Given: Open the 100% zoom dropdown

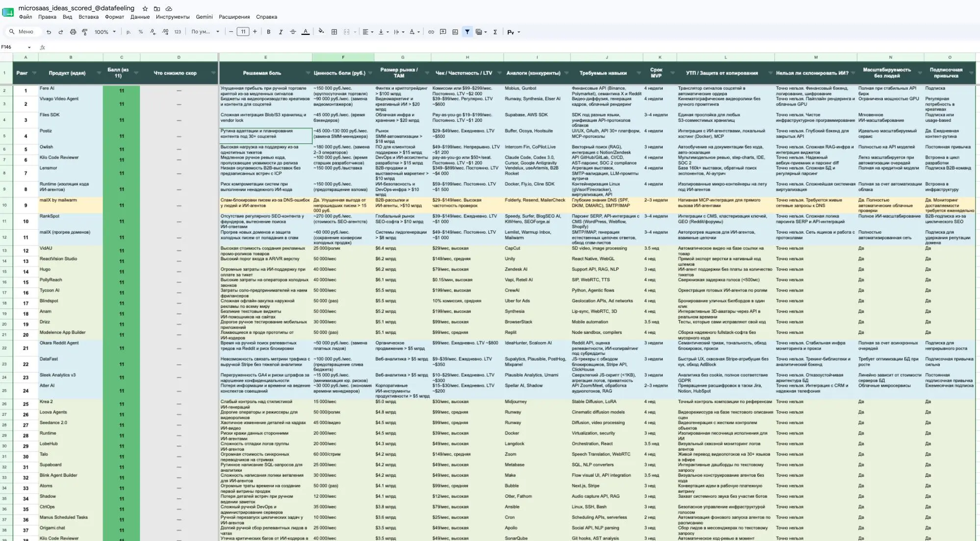Looking at the screenshot, I should point(105,32).
